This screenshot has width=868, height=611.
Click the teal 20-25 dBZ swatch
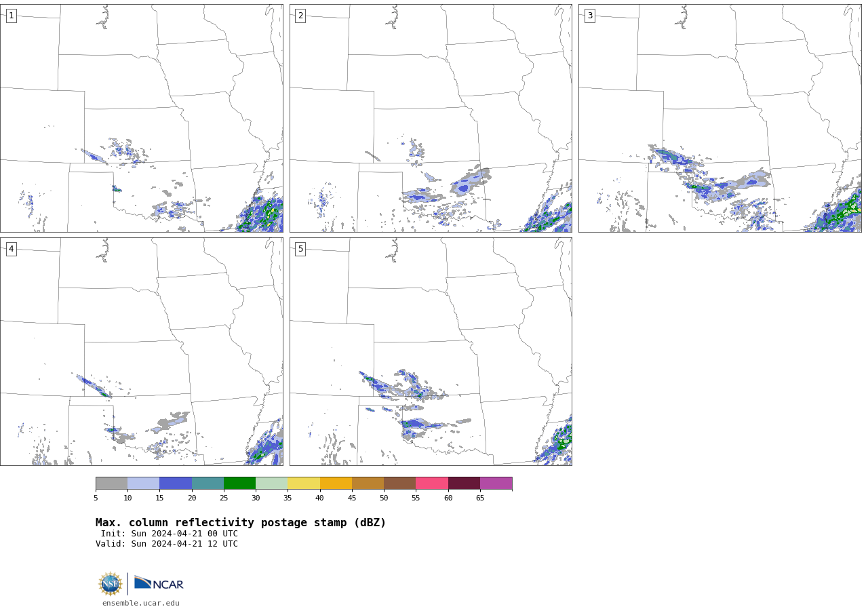pyautogui.click(x=208, y=484)
